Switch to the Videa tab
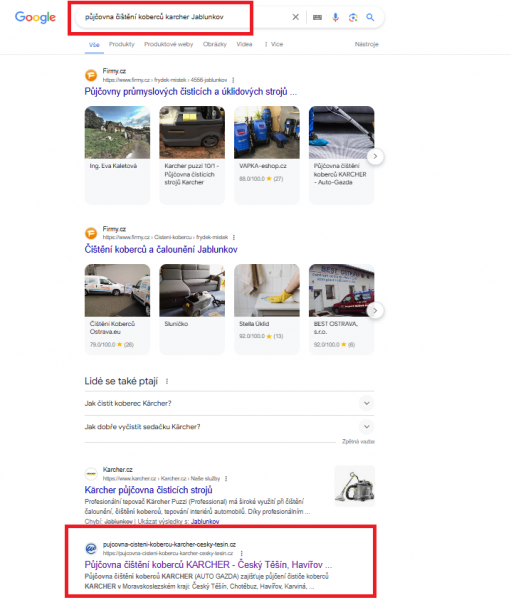The width and height of the screenshot is (511, 600). [x=244, y=44]
